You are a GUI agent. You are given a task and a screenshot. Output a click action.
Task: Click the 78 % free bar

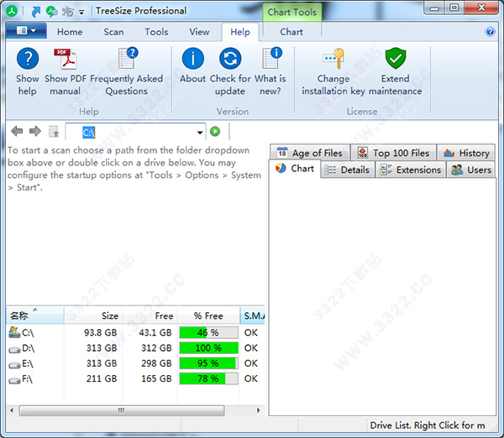pos(208,378)
